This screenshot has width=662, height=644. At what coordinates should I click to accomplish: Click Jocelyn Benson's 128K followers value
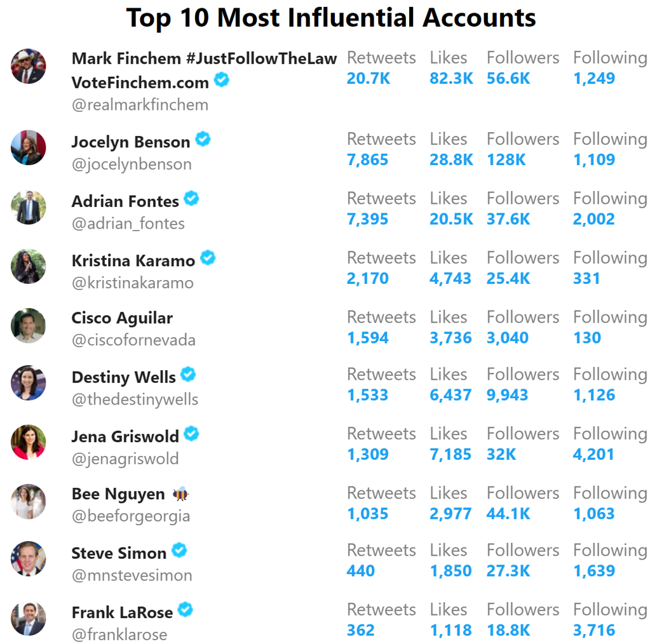tap(506, 160)
